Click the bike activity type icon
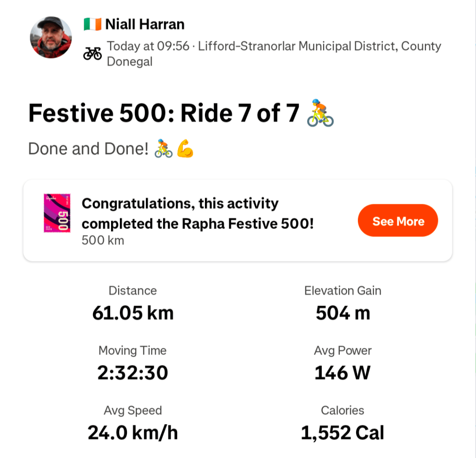Viewport: 476px width, 458px height. (x=93, y=54)
